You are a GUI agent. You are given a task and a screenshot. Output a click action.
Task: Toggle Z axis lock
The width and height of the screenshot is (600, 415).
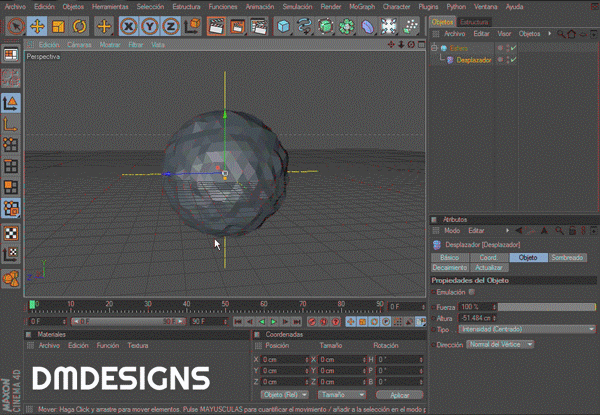(171, 26)
